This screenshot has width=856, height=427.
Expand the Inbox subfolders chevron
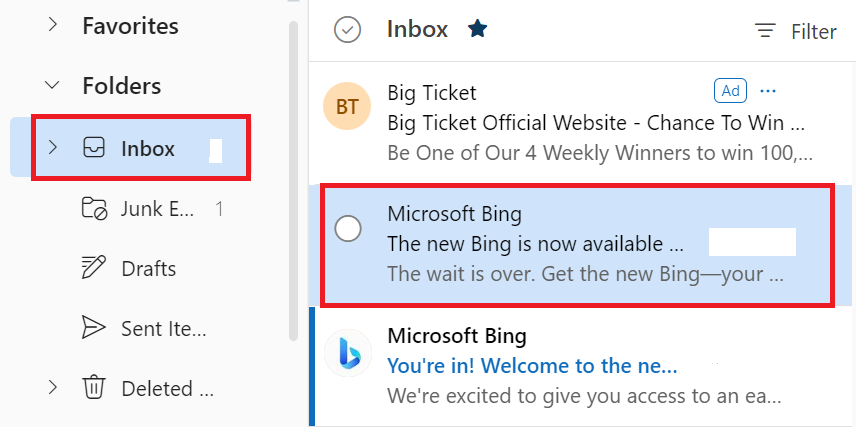(x=52, y=147)
